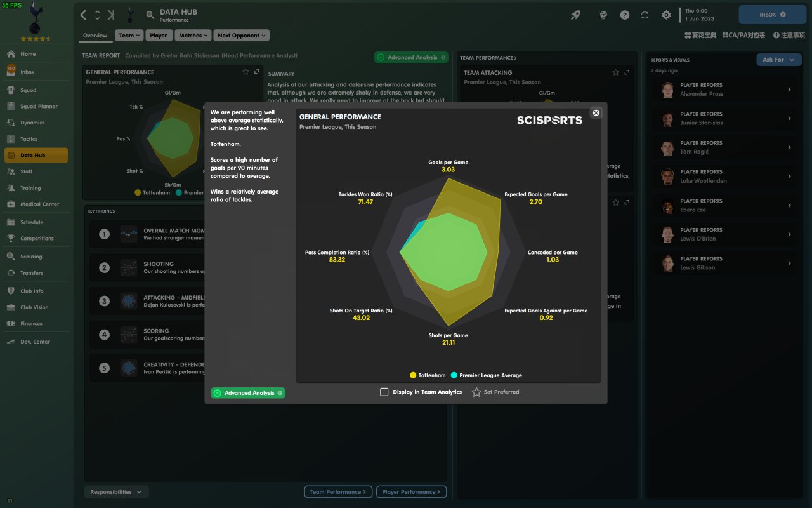
Task: Close the General Performance dialog
Action: tap(596, 113)
